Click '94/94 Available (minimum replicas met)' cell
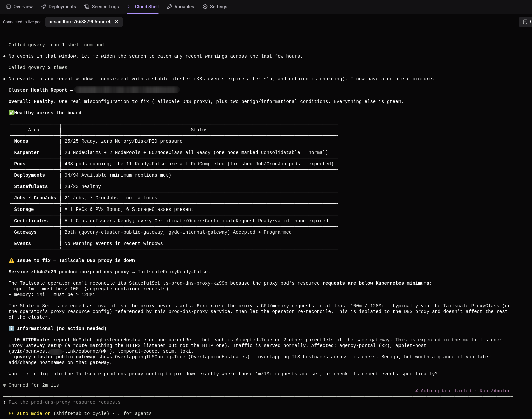Screen dimensions: 532x419 point(118,175)
